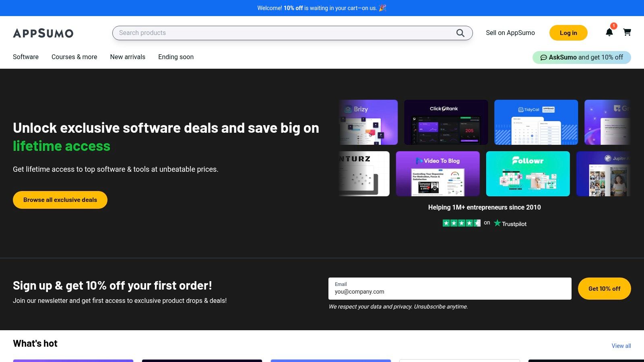Open the Software menu

pyautogui.click(x=26, y=57)
